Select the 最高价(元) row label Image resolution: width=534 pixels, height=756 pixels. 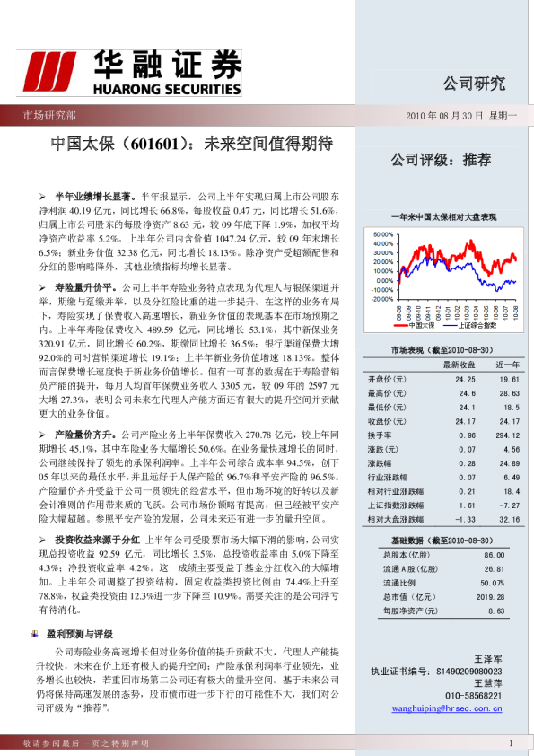pos(387,393)
